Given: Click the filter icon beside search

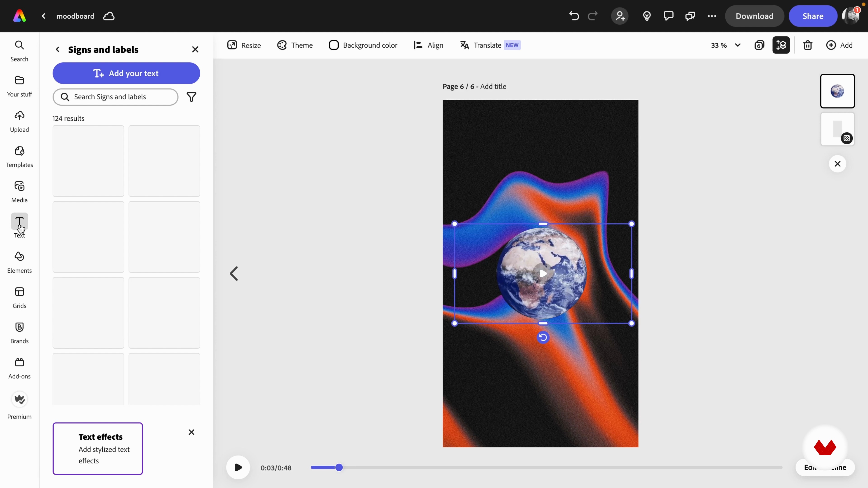Looking at the screenshot, I should point(191,97).
